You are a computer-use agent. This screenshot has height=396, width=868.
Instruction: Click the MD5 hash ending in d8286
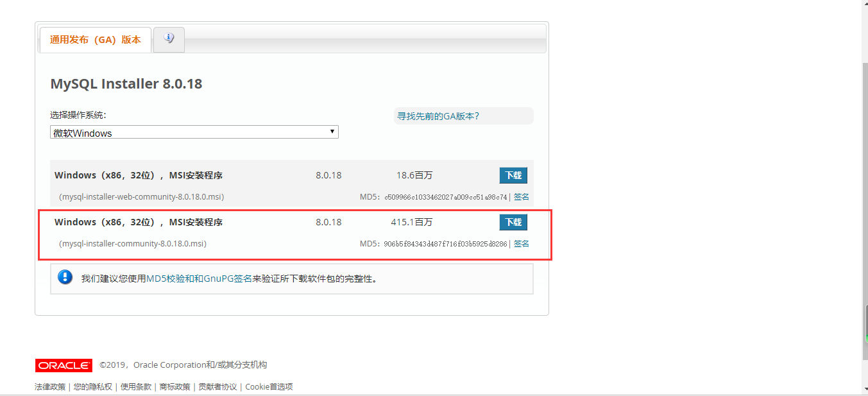coord(446,244)
